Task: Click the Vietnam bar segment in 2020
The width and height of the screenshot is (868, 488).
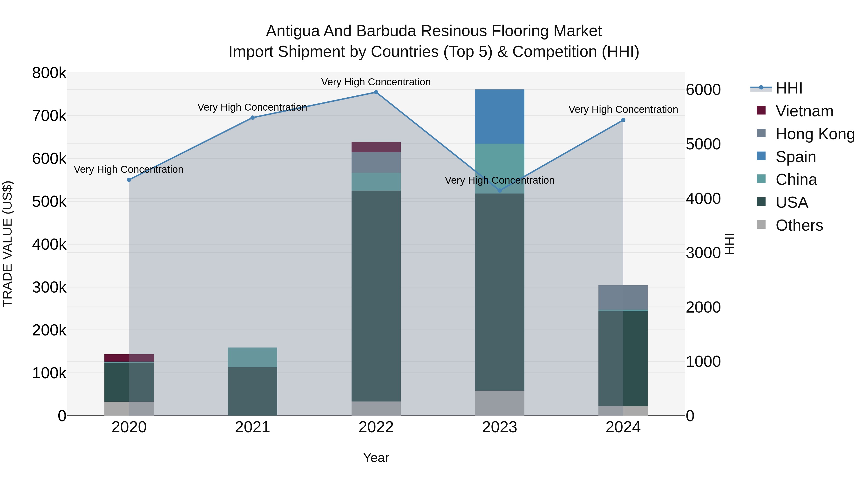Action: [x=129, y=358]
